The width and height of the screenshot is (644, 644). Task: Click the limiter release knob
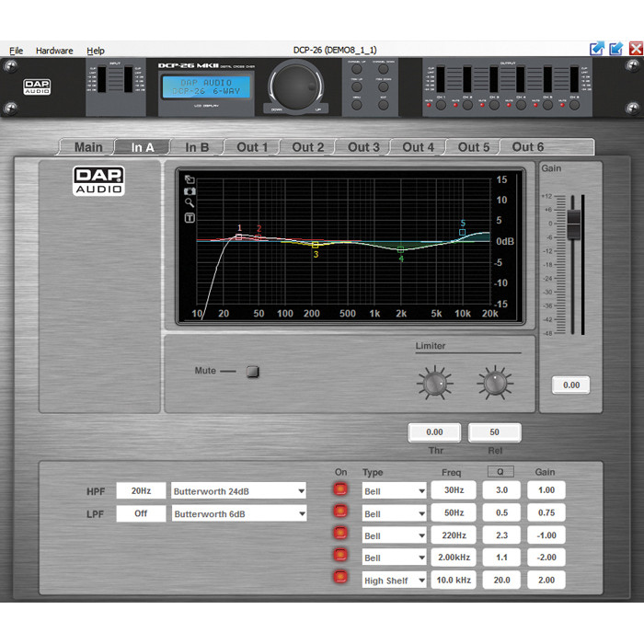495,382
